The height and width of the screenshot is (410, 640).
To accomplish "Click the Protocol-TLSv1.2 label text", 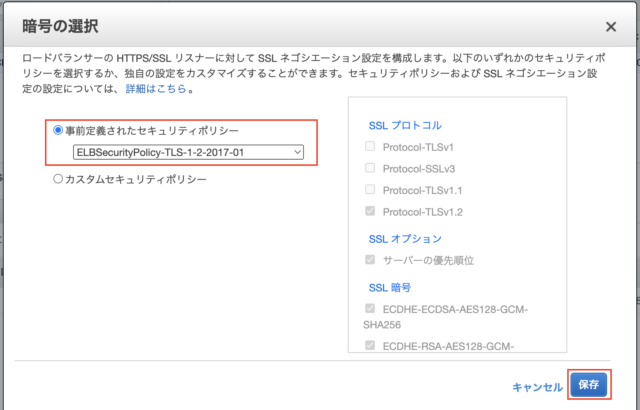I will pos(422,212).
